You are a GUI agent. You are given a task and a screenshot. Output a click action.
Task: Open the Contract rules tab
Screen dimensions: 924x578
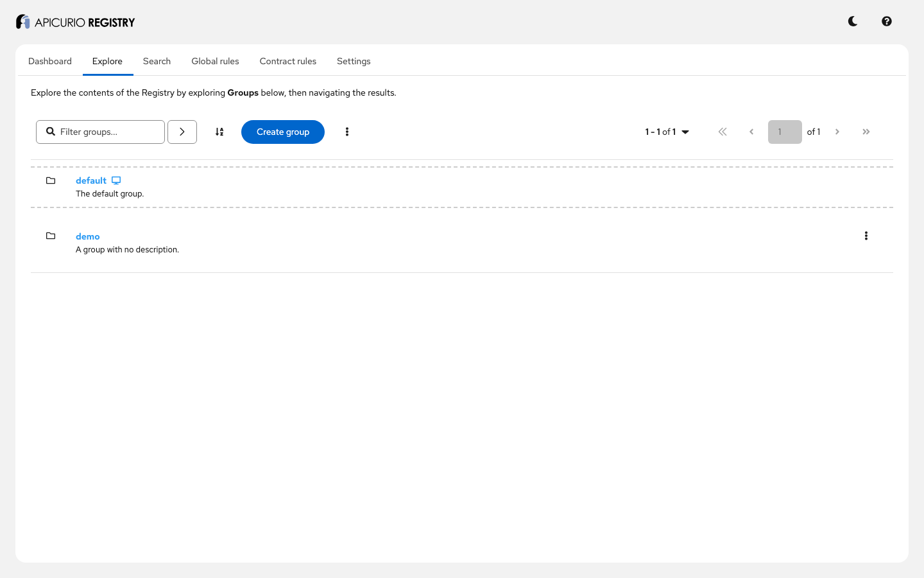(x=288, y=61)
